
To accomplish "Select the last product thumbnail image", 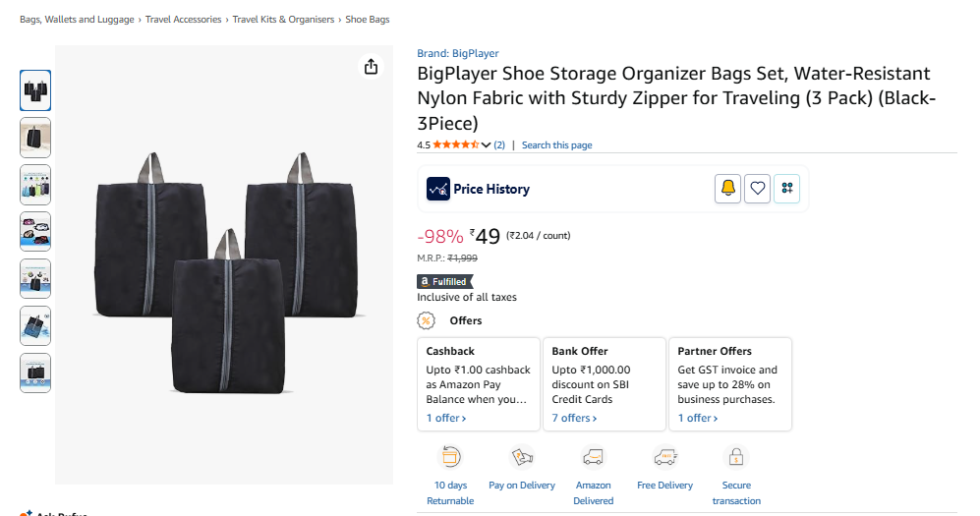I will click(x=35, y=373).
